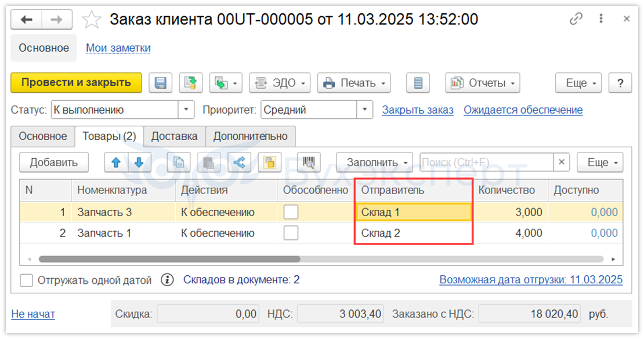Click the Доступно column header
Screen dimensions: 644x339
pyautogui.click(x=585, y=191)
